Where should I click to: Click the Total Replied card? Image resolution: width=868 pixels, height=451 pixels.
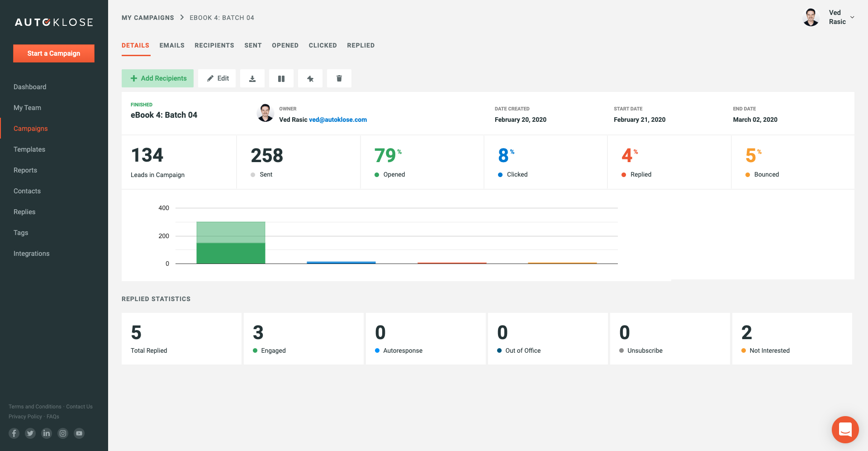point(181,339)
